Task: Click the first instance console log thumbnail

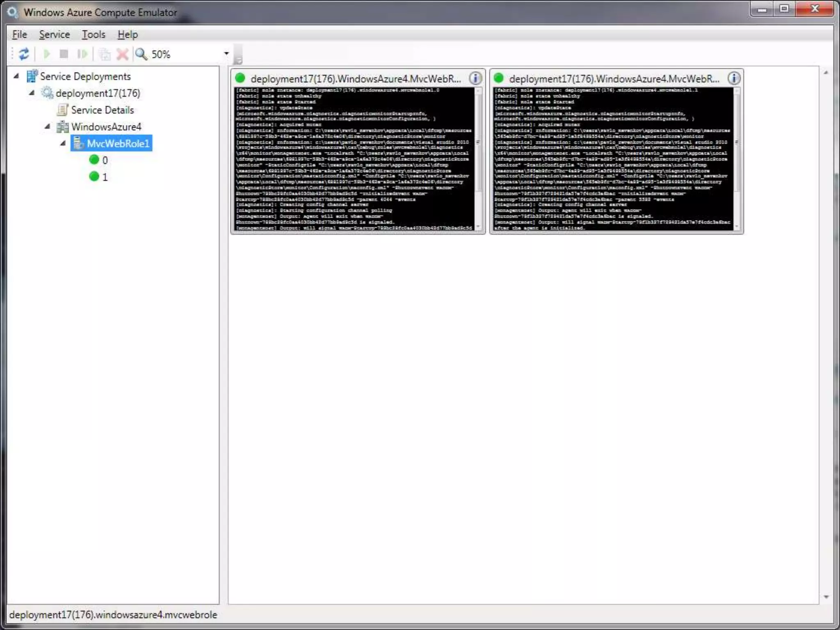Action: tap(354, 159)
